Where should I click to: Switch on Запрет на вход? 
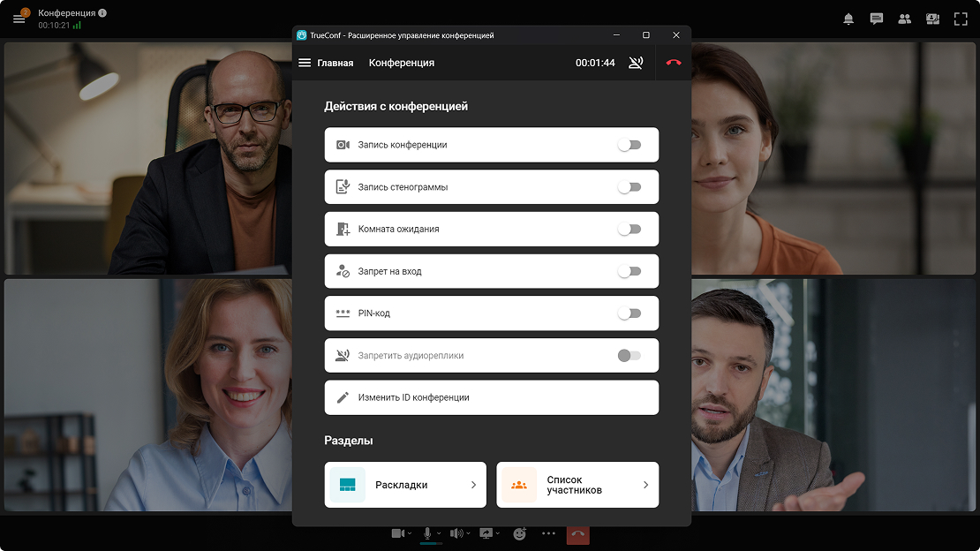(x=629, y=272)
